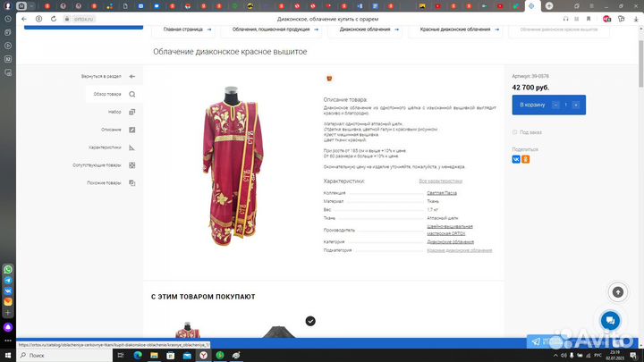644x362 pixels.
Task: Open VK in the browser sidebar
Action: pyautogui.click(x=8, y=290)
